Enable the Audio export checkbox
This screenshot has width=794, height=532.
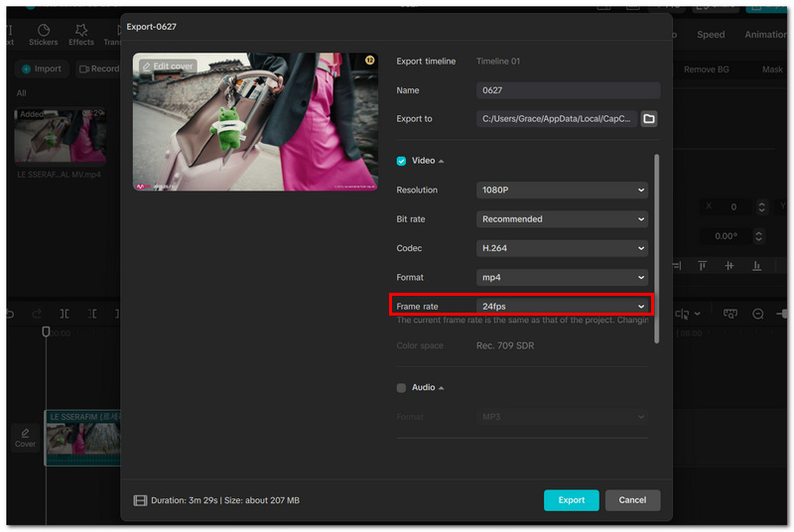[401, 388]
